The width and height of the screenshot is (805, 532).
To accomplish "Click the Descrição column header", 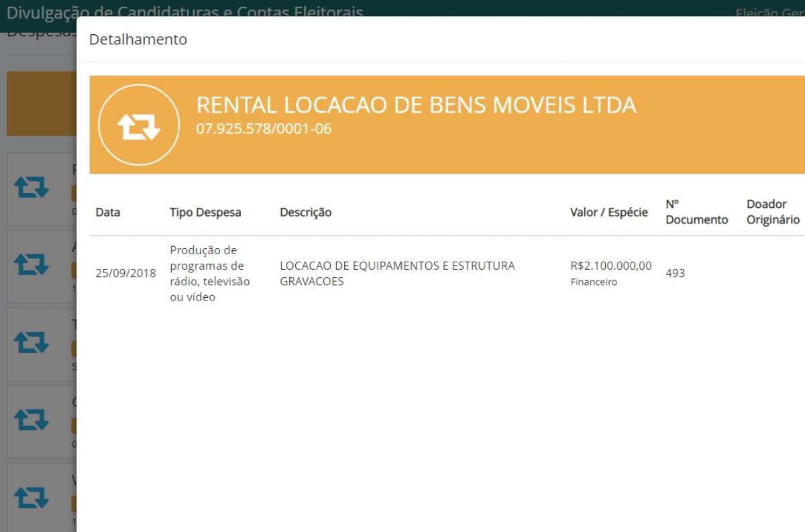I will point(305,212).
